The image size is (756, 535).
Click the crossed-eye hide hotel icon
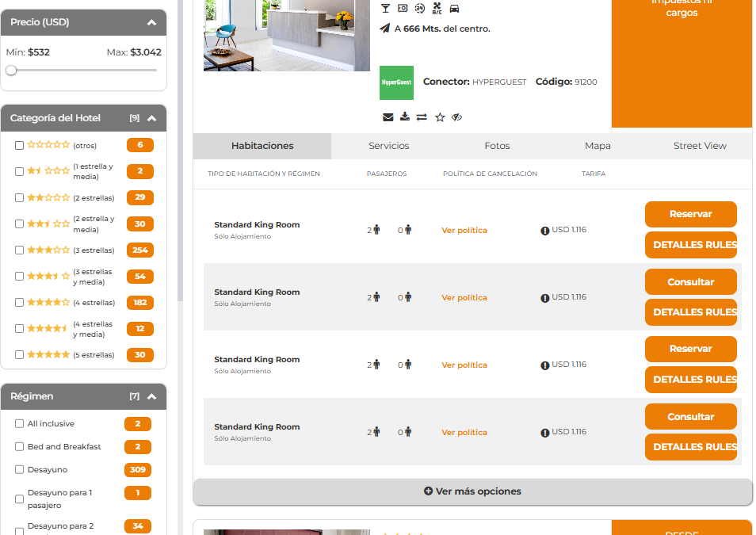pyautogui.click(x=456, y=117)
